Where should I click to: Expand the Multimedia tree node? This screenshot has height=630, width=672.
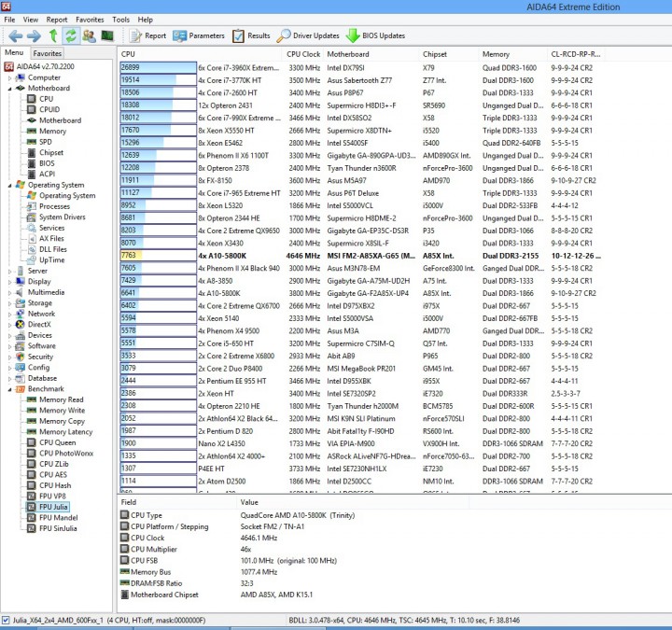tap(9, 292)
